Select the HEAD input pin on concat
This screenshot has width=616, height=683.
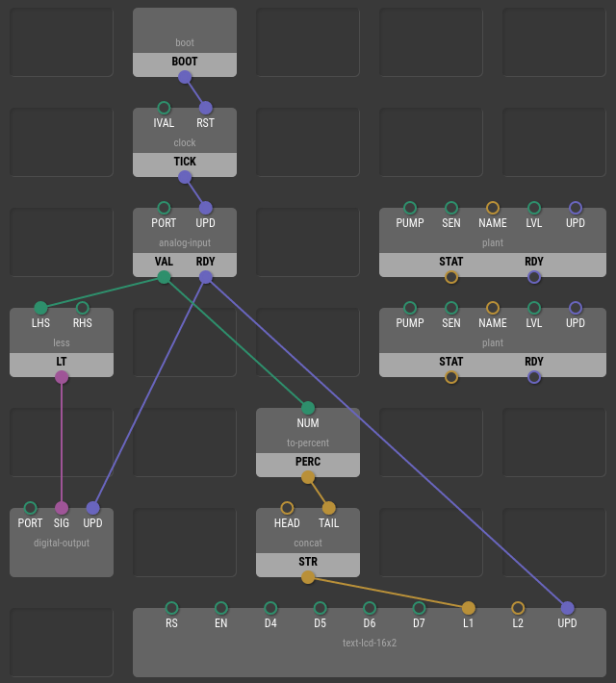pyautogui.click(x=287, y=508)
